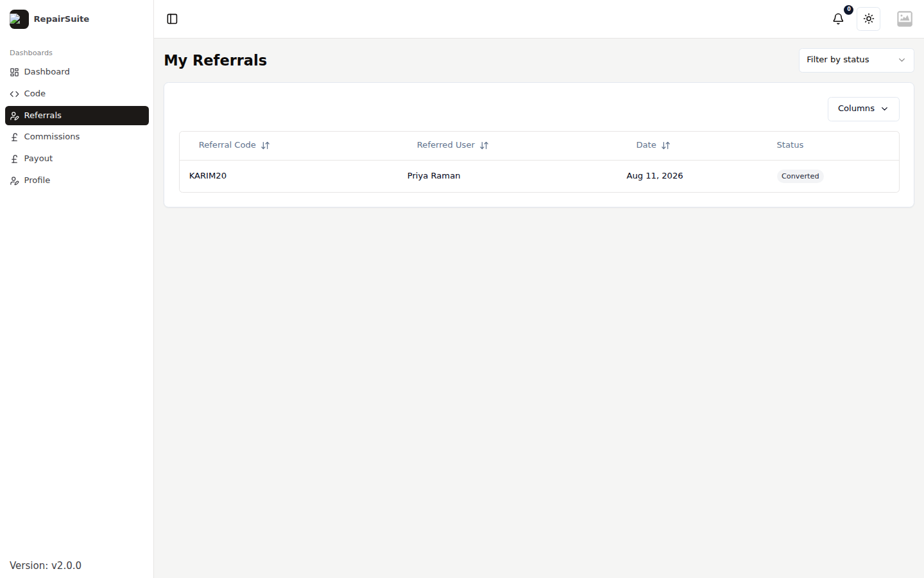Open the user avatar image
Screen dimensions: 924x578
pos(905,19)
